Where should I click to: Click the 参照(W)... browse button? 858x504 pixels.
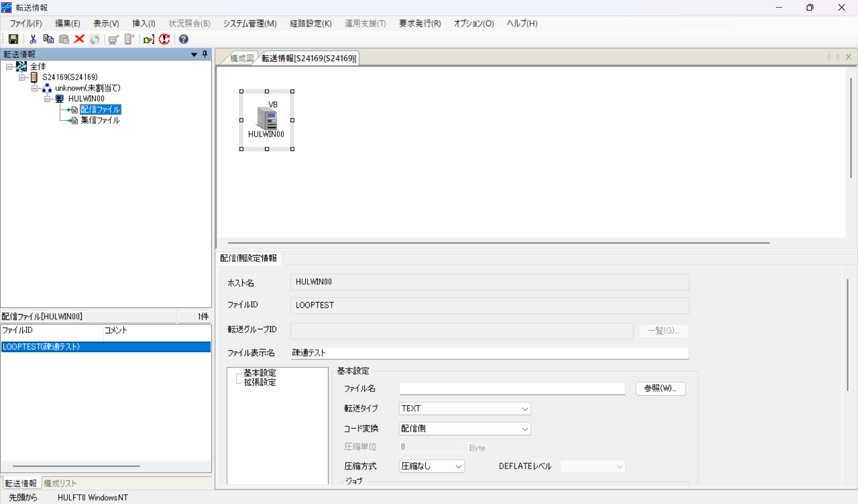660,388
